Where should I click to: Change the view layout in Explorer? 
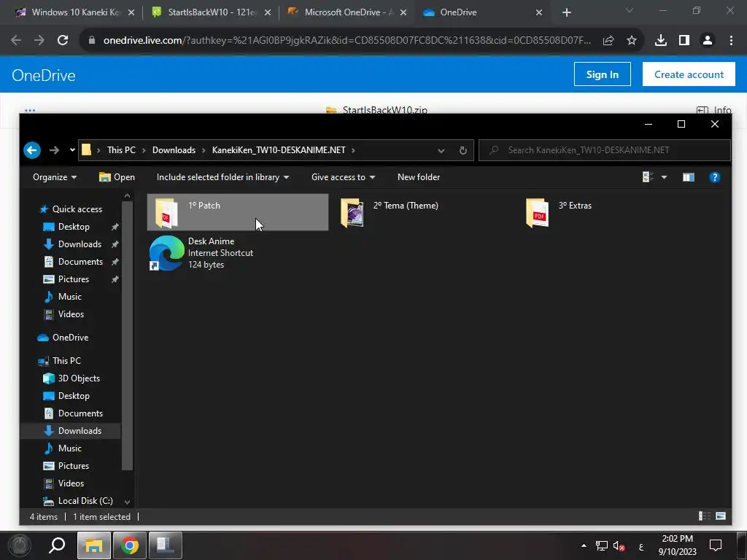[x=648, y=177]
